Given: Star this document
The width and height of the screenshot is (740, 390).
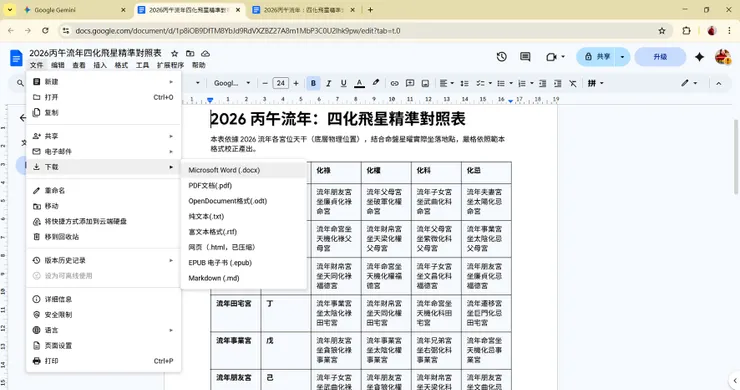Looking at the screenshot, I should [x=175, y=53].
